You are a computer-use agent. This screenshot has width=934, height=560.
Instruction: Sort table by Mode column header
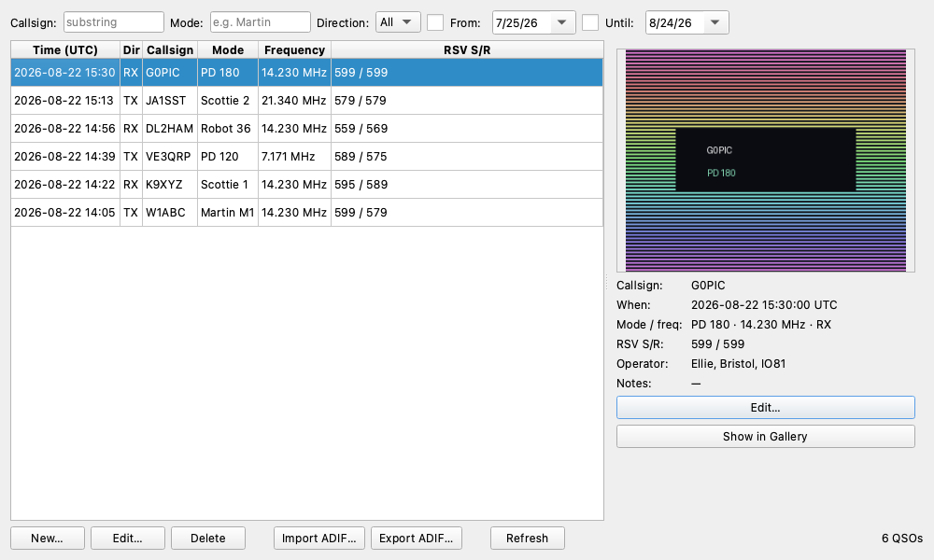(x=228, y=50)
